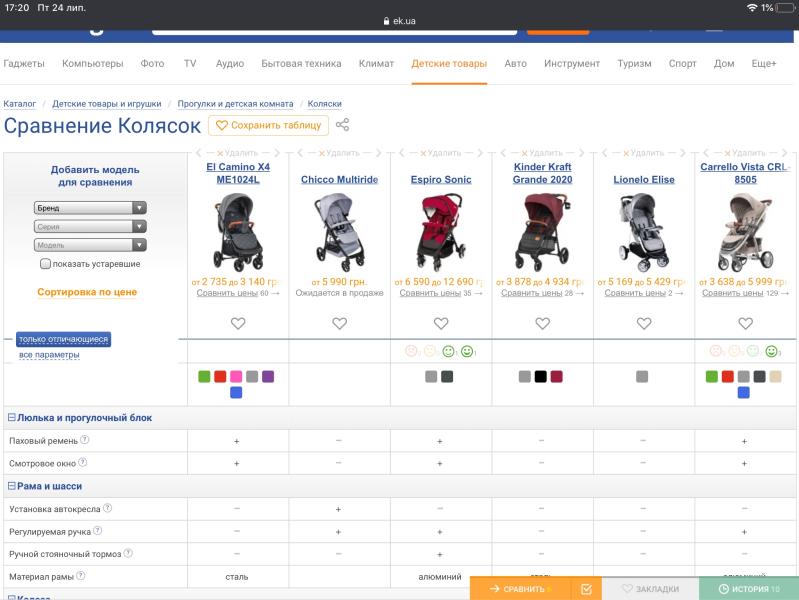This screenshot has width=799, height=600.
Task: Open Инструмент category
Action: pyautogui.click(x=572, y=63)
